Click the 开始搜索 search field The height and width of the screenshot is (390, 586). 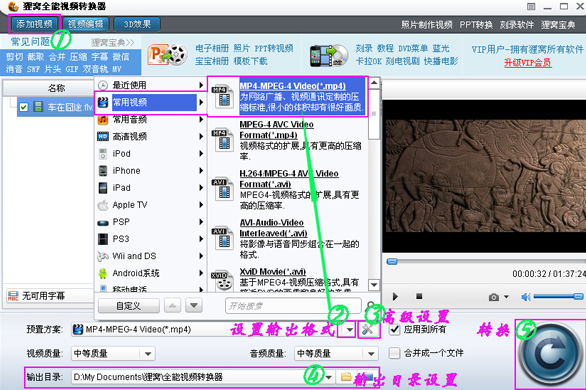293,306
